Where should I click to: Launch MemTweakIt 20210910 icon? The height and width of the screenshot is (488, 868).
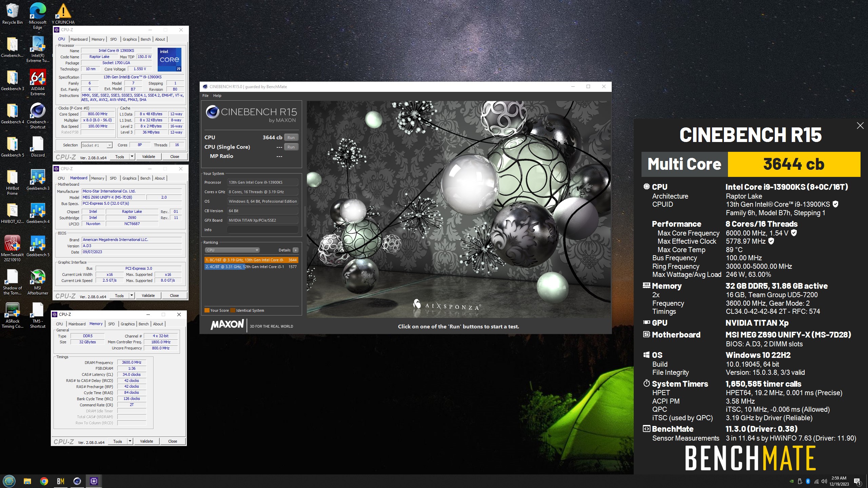pyautogui.click(x=12, y=248)
